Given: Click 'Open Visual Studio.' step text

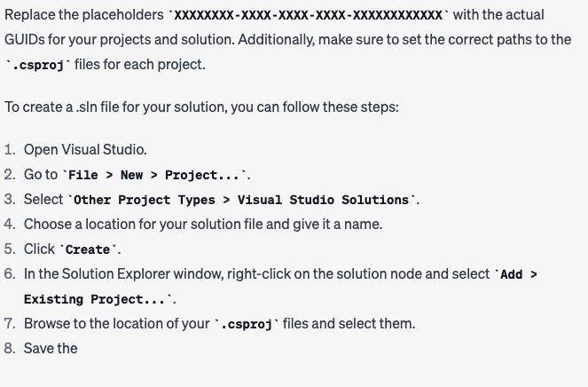Looking at the screenshot, I should tap(85, 150).
